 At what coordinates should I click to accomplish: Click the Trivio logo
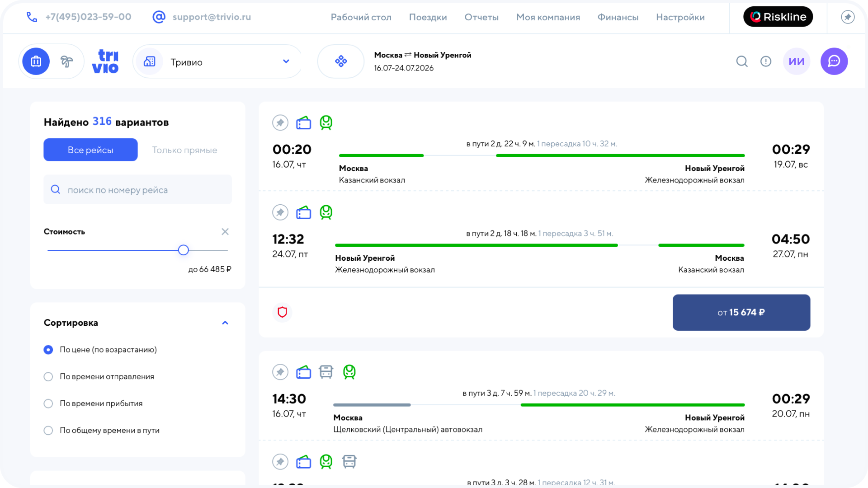(x=105, y=61)
